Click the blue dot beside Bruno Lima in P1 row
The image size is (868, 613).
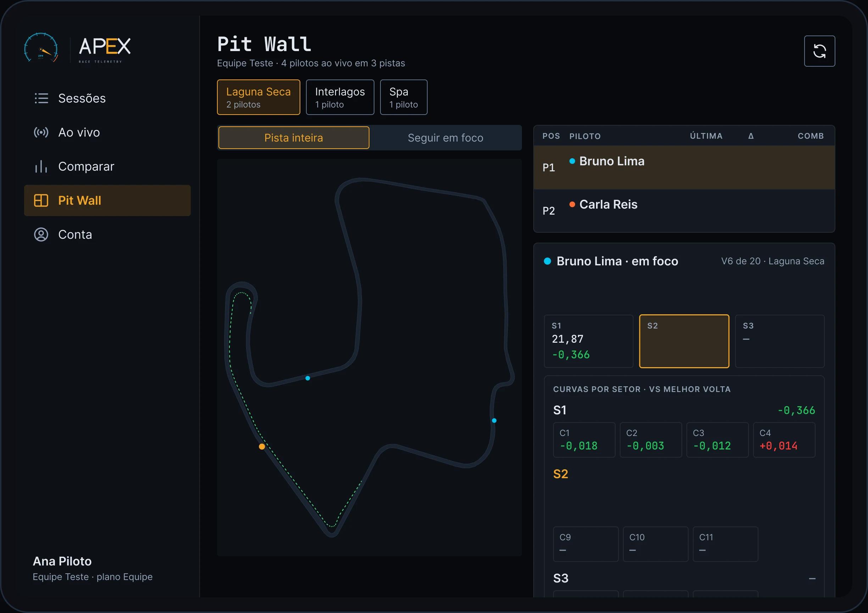(572, 161)
